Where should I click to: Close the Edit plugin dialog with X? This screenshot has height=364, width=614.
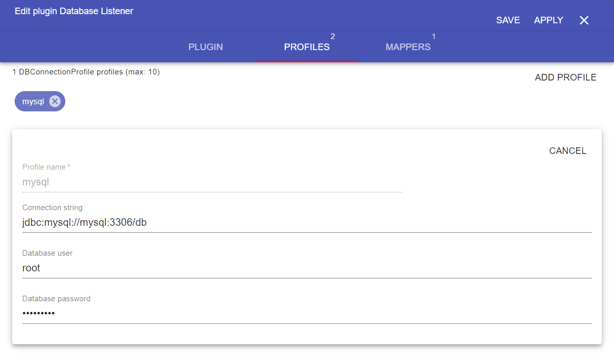tap(584, 20)
